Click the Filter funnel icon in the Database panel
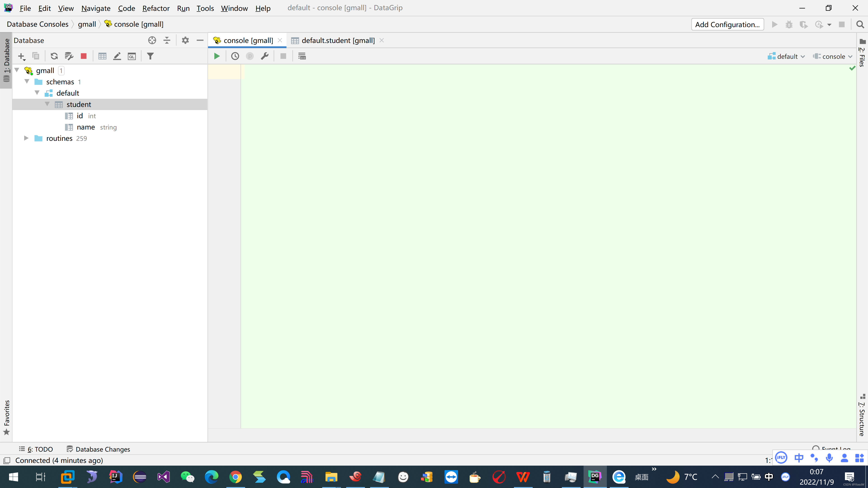 coord(150,56)
